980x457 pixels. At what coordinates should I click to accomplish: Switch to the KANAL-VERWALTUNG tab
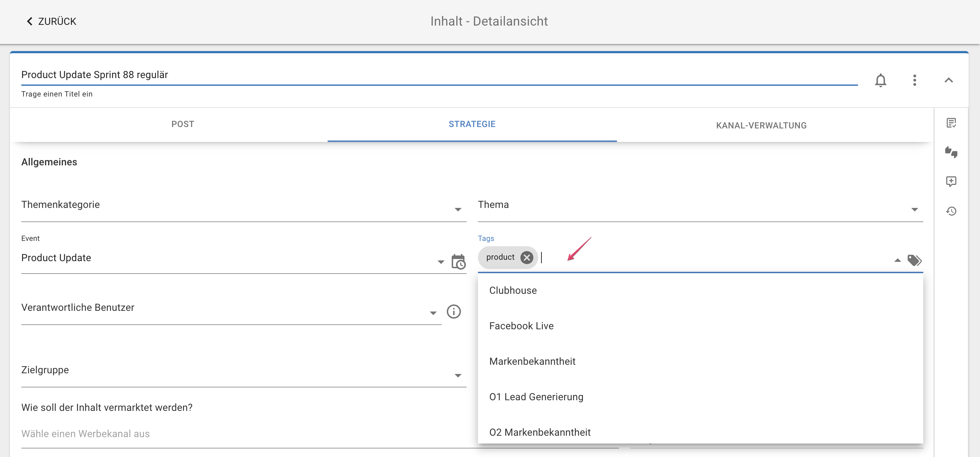coord(761,125)
